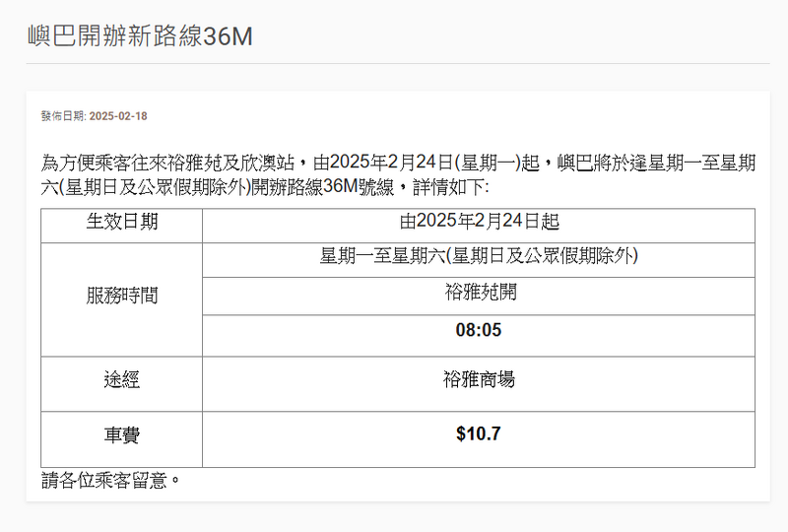Click the 途經 row header cell

[x=121, y=379]
